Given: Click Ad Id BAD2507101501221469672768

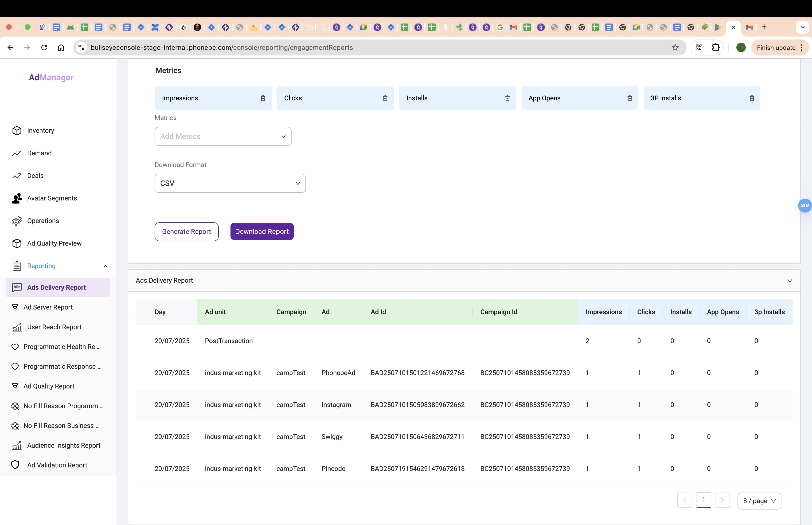Looking at the screenshot, I should (418, 373).
